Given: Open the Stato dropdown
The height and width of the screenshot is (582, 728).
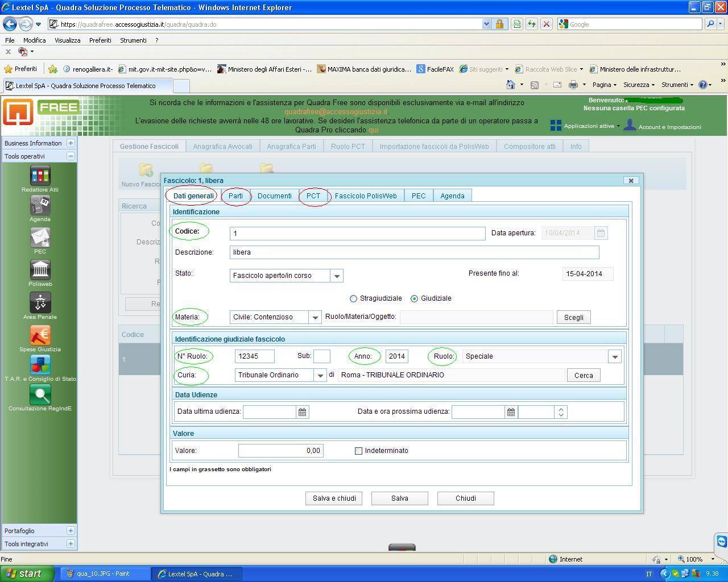Looking at the screenshot, I should coord(336,276).
